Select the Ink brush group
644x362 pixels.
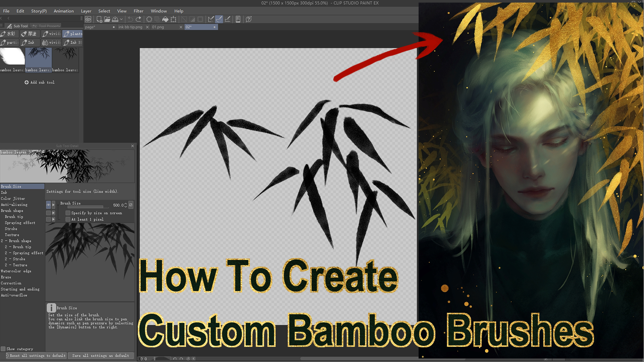[x=30, y=42]
